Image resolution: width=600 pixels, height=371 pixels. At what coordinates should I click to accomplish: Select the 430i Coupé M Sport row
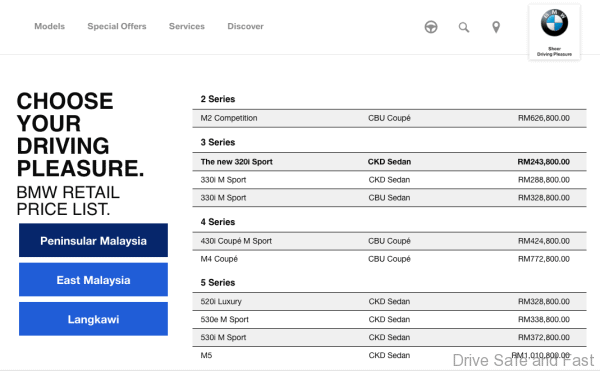click(389, 241)
